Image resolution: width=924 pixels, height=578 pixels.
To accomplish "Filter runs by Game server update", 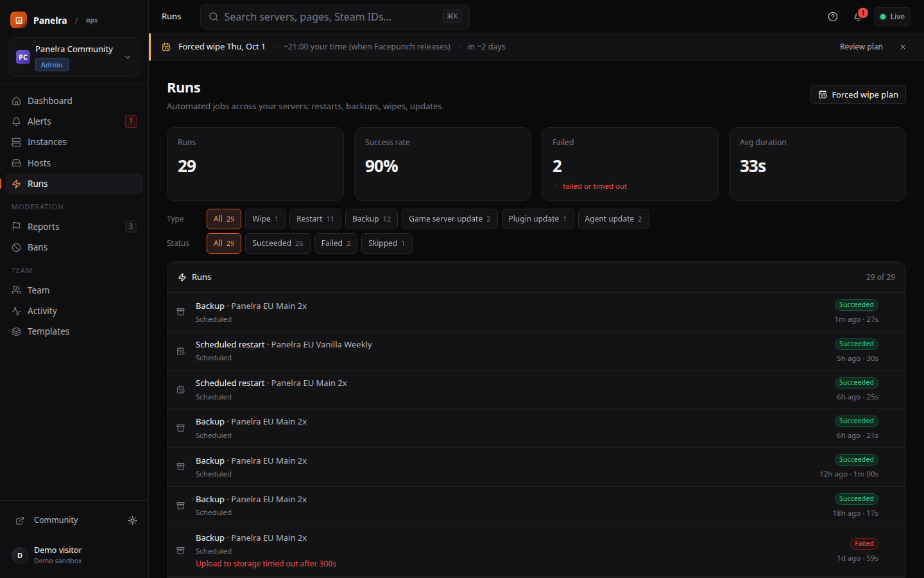I will (x=450, y=219).
